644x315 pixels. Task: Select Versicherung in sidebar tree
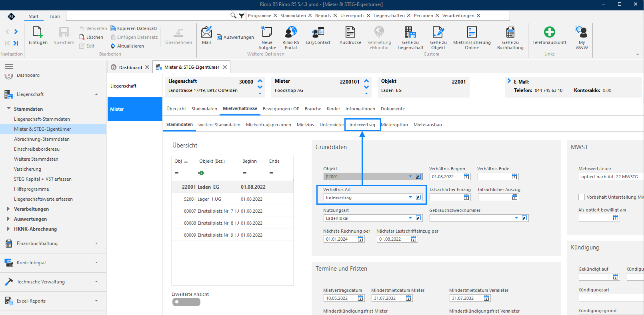[28, 169]
